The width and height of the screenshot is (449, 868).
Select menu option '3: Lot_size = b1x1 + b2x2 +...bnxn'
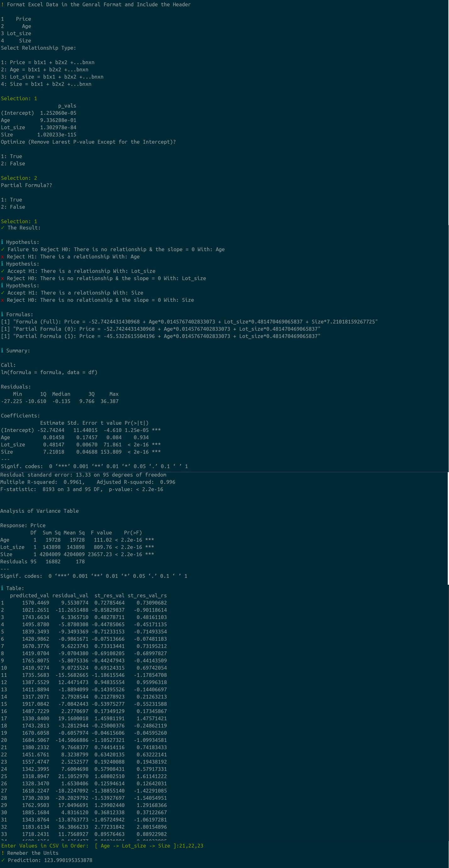pos(52,77)
